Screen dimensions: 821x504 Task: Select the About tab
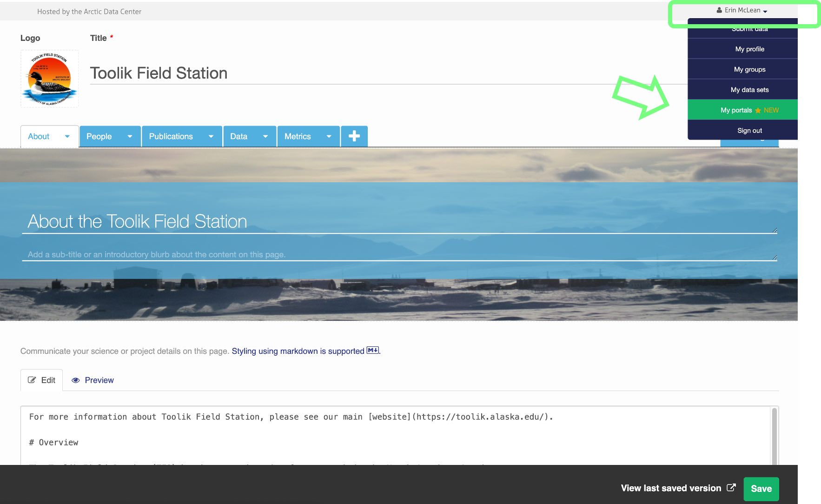pos(39,136)
